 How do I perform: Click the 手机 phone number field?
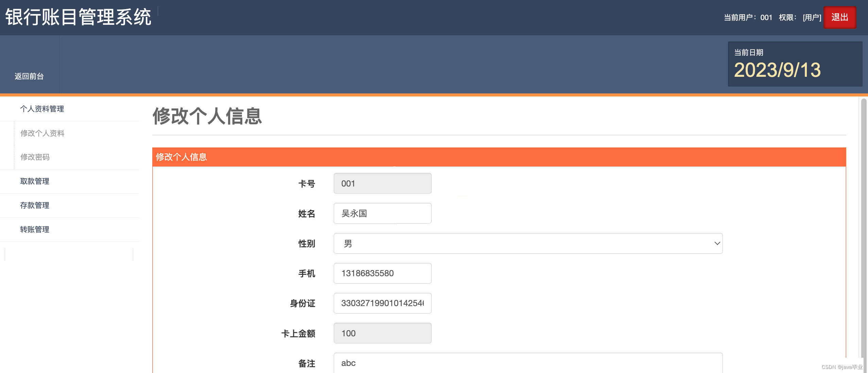pyautogui.click(x=382, y=273)
